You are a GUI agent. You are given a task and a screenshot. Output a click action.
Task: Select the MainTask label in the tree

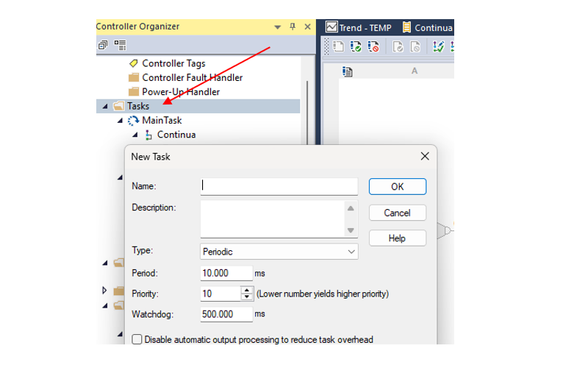(x=162, y=121)
